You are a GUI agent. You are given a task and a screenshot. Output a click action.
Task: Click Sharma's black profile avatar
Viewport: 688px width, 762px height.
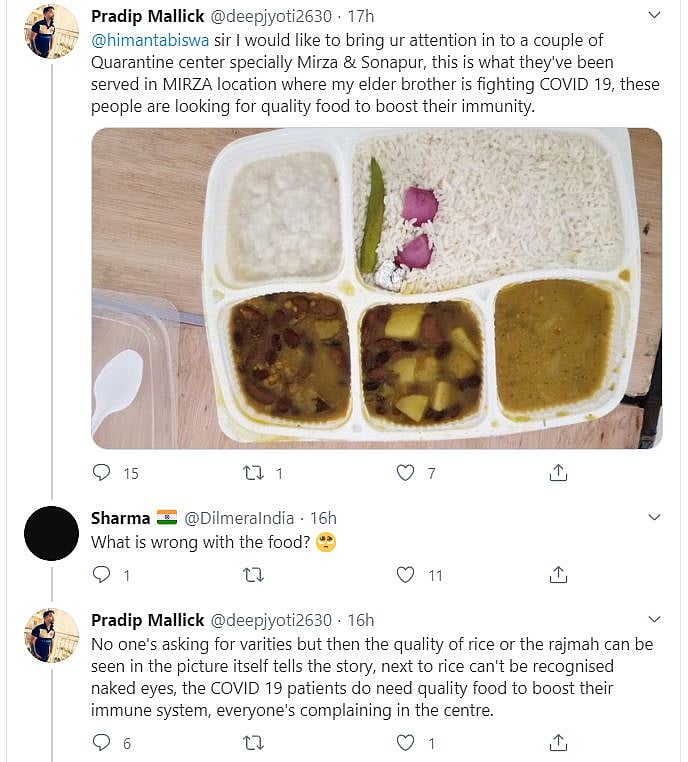click(51, 534)
